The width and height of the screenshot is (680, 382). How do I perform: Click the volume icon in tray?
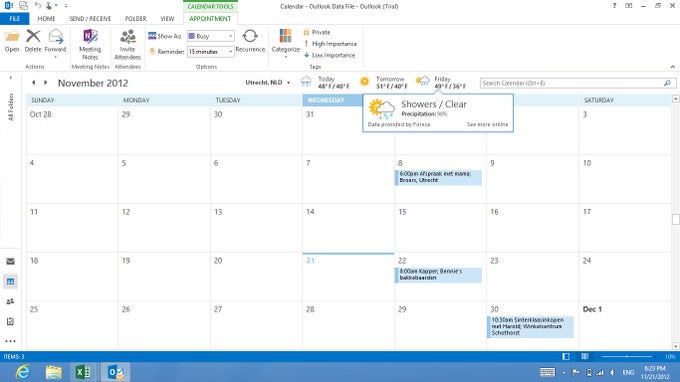tap(612, 372)
